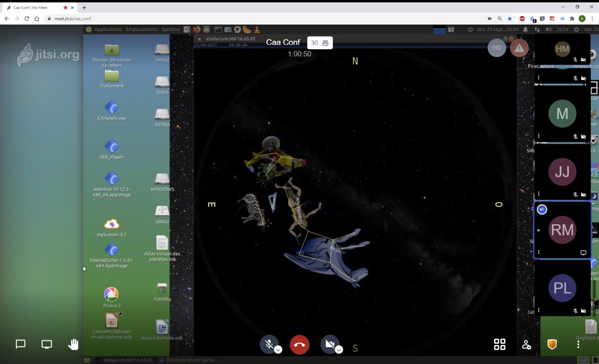The width and height of the screenshot is (599, 364).
Task: Select the HM participant thumbnail
Action: tap(562, 49)
